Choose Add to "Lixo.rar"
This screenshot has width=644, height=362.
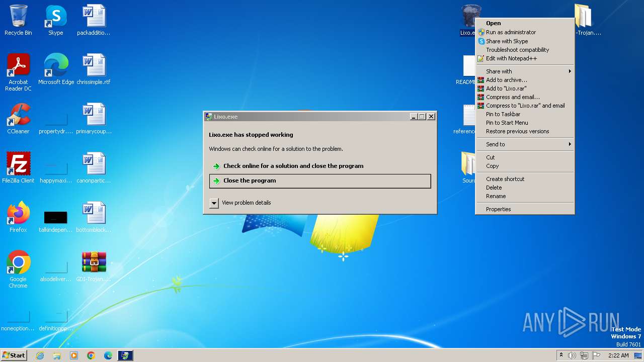point(525,88)
